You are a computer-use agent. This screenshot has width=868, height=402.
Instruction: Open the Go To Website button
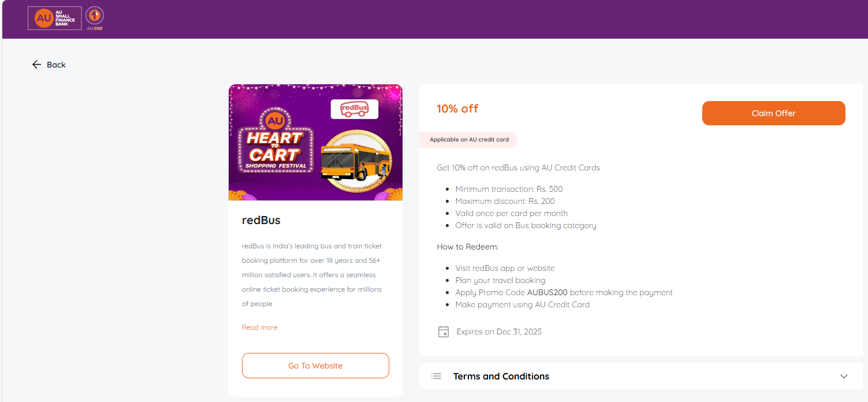(315, 366)
